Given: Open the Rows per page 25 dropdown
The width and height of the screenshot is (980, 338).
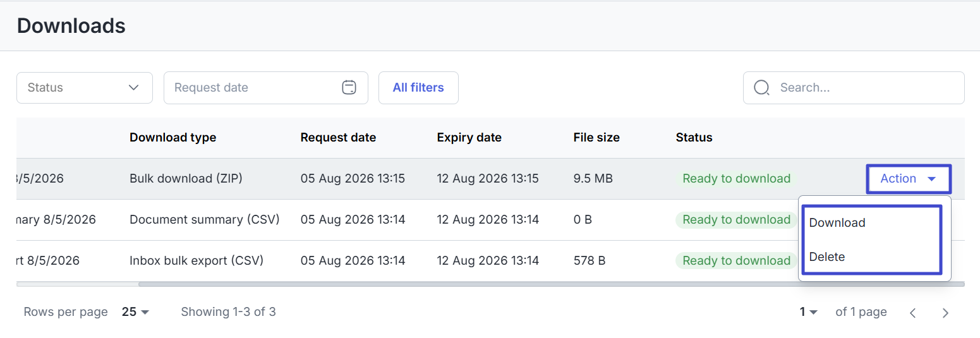Looking at the screenshot, I should coord(135,312).
